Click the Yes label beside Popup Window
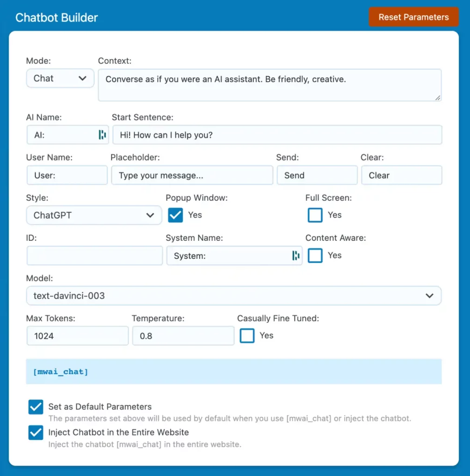 (195, 215)
